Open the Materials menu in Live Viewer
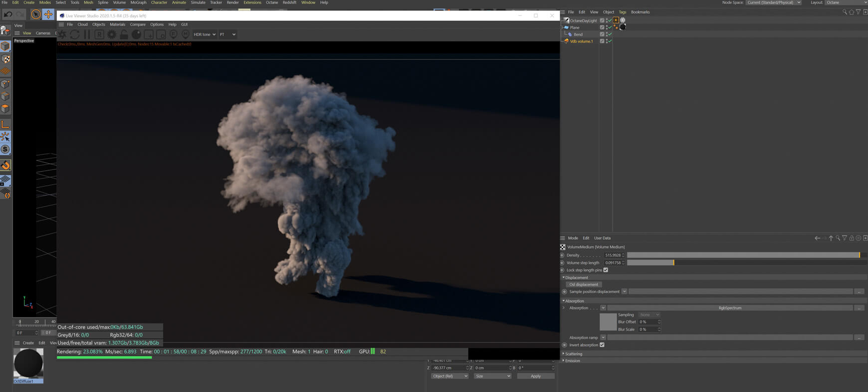 click(x=117, y=24)
